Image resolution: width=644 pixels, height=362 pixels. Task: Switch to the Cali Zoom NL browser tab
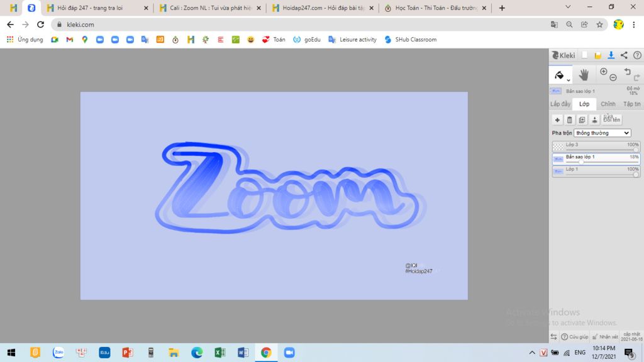pos(210,8)
